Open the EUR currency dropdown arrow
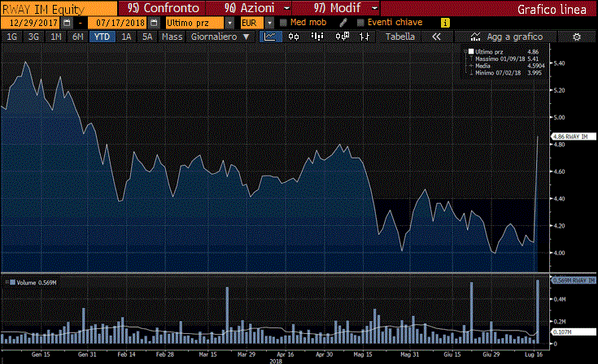 269,23
